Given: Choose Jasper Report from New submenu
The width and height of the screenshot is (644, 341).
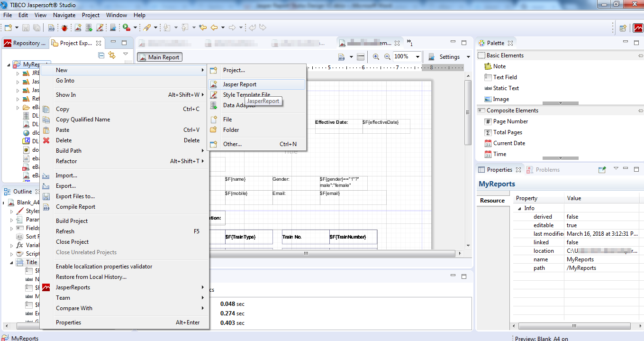Looking at the screenshot, I should tap(256, 84).
